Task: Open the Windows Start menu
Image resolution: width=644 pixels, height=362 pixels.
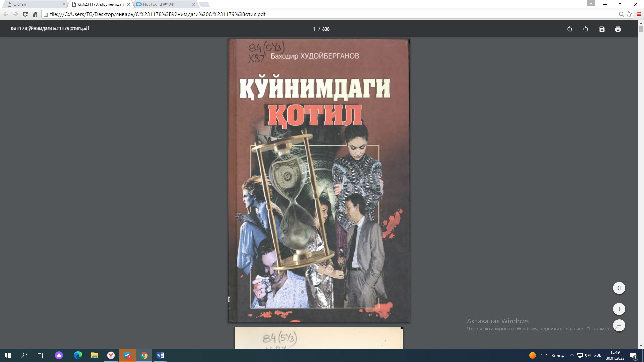Action: point(8,355)
